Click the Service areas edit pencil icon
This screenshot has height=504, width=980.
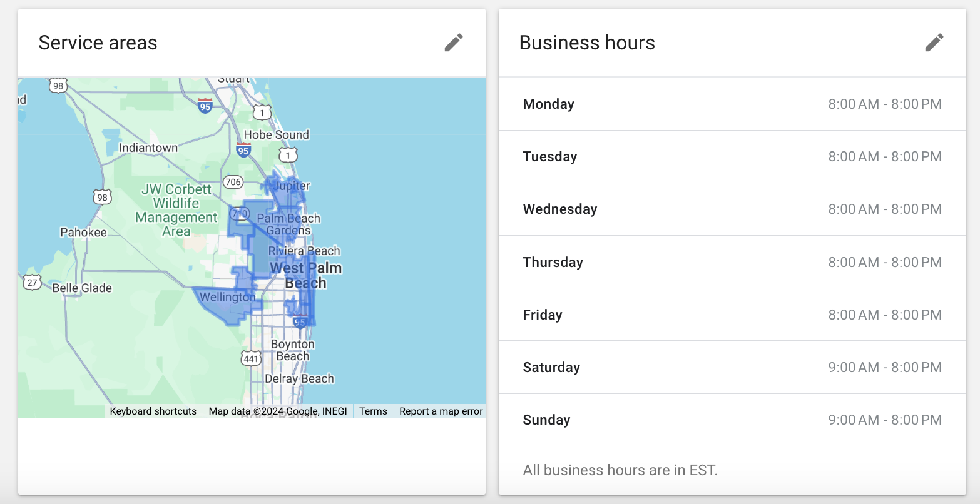(x=453, y=42)
